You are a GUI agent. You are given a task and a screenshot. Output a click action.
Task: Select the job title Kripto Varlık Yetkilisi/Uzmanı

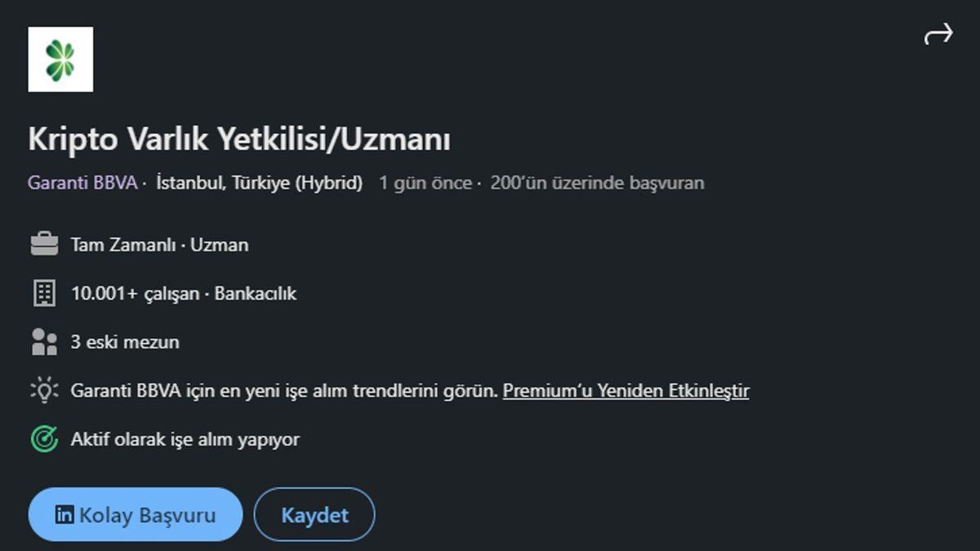click(x=239, y=137)
